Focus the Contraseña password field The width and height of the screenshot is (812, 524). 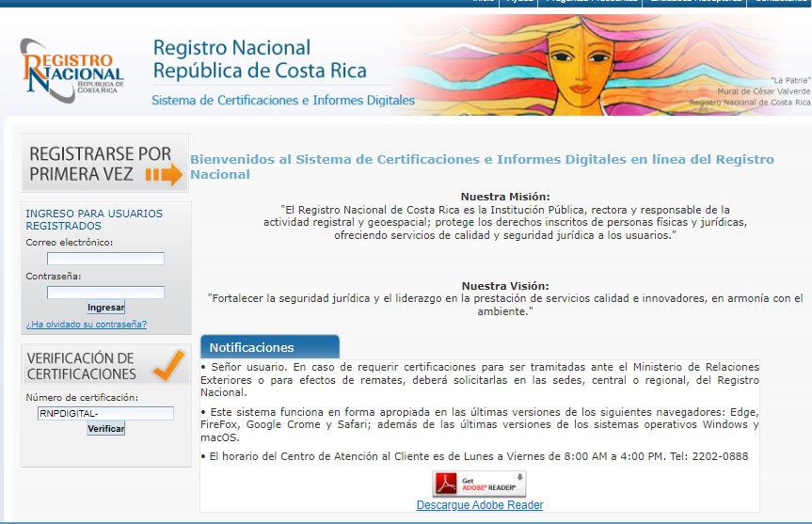105,293
